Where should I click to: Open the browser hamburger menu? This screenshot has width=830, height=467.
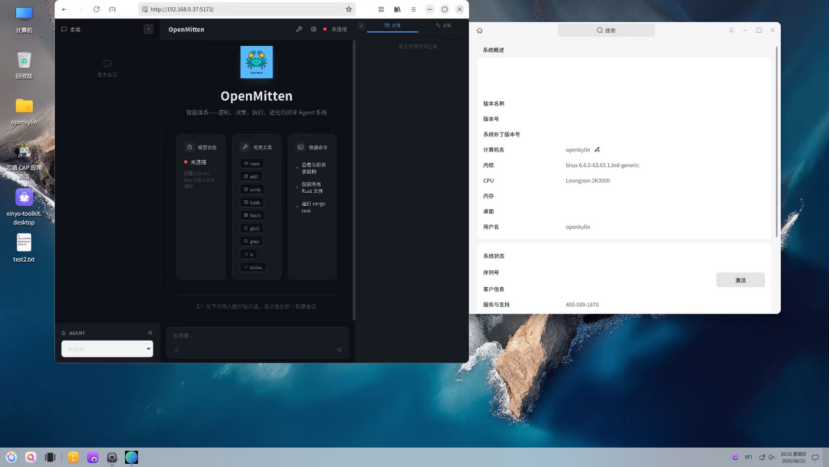point(413,9)
